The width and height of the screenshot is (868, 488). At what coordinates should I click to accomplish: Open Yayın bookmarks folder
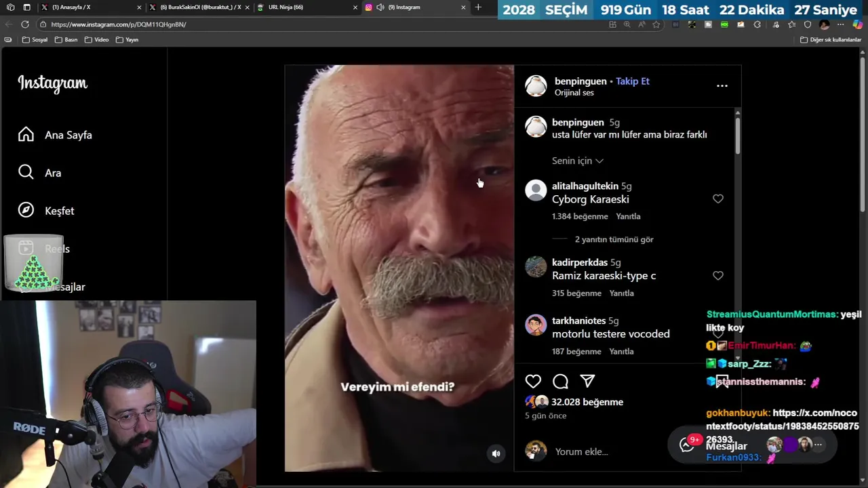127,40
